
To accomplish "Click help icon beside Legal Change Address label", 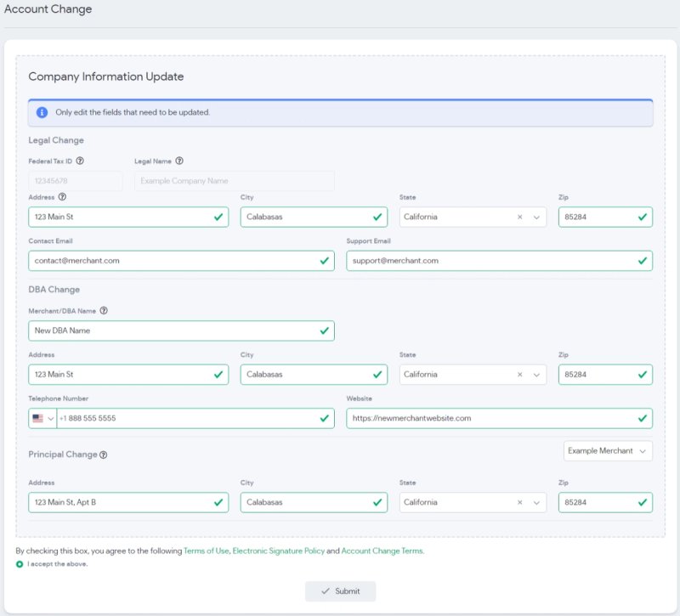I will tap(62, 197).
